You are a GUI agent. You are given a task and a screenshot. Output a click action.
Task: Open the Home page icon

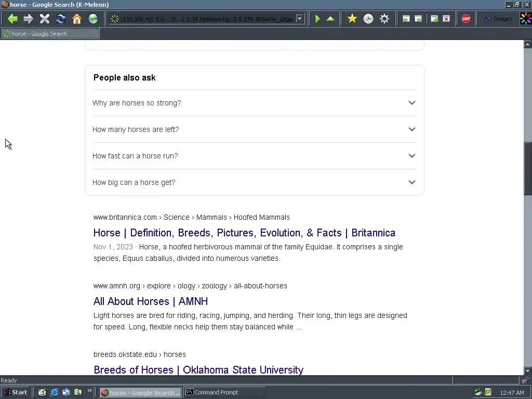click(x=77, y=19)
